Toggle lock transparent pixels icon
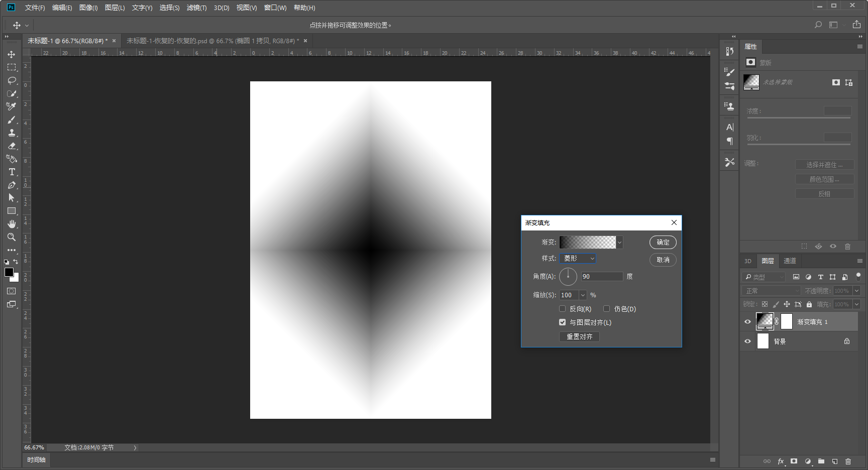 (x=765, y=304)
